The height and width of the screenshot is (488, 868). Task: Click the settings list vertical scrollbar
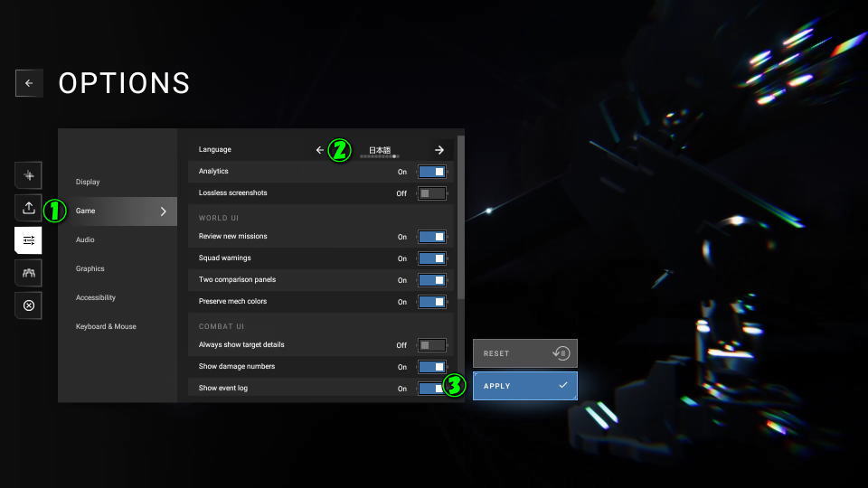pos(461,217)
